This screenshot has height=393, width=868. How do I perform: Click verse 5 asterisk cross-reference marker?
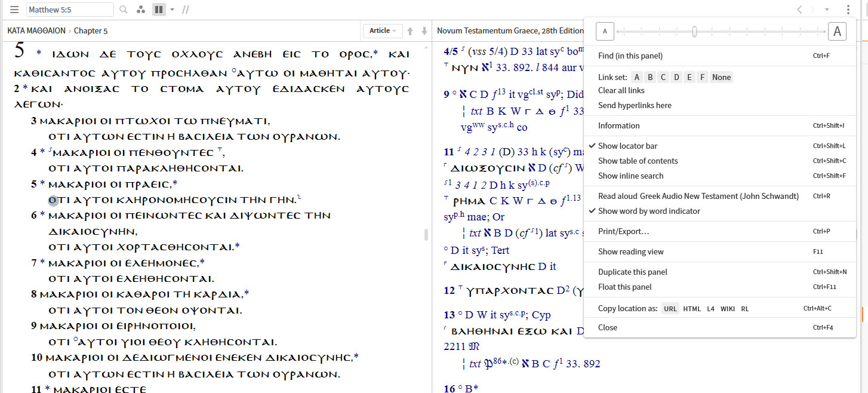pos(42,183)
